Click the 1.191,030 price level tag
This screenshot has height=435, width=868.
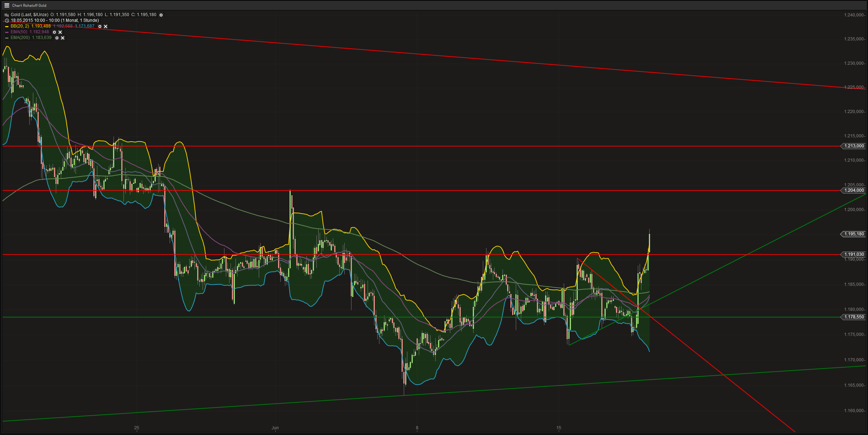[x=855, y=254]
